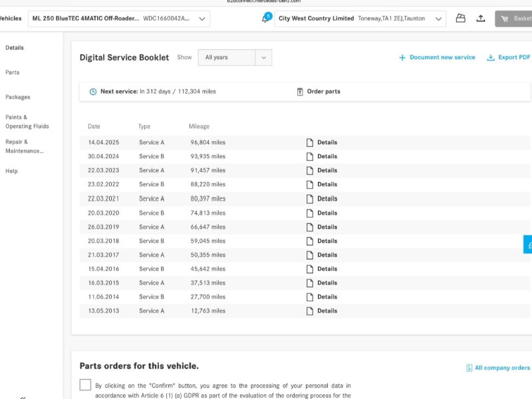Click the Type column header
Viewport: 532px width, 399px height.
point(144,126)
